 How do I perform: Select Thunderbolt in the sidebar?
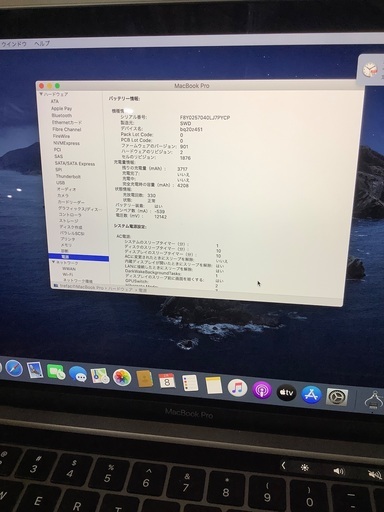coord(68,176)
